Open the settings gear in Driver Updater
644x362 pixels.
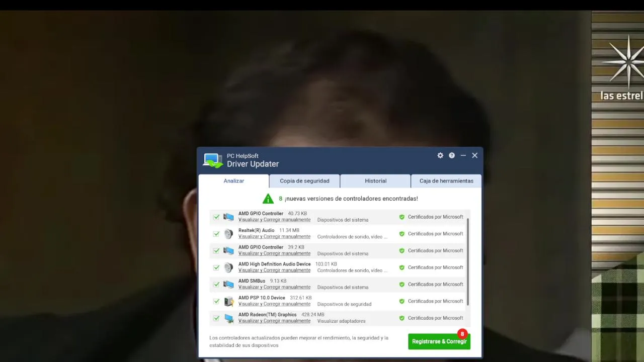click(440, 155)
